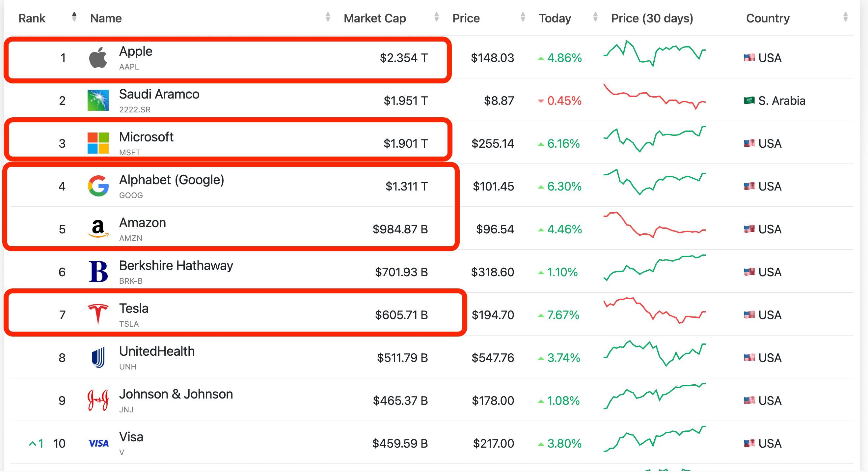The height and width of the screenshot is (474, 868).
Task: Click the USA flag in Apple row
Action: click(x=749, y=58)
